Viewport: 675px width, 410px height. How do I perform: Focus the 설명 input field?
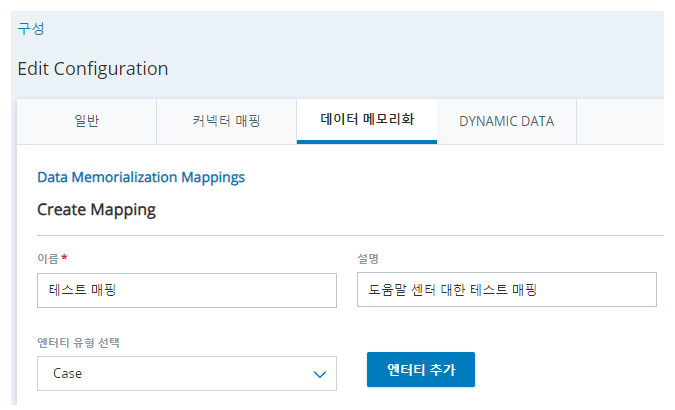point(507,289)
